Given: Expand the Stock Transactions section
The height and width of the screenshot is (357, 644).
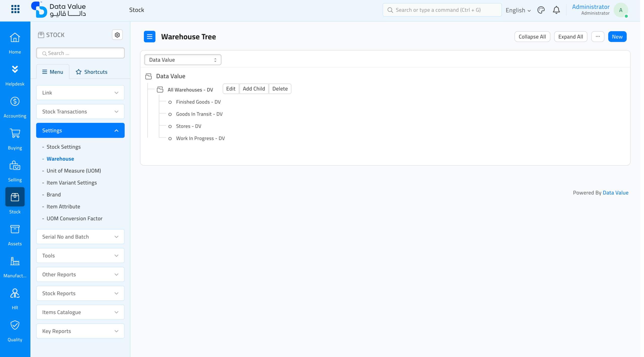Looking at the screenshot, I should coord(80,112).
